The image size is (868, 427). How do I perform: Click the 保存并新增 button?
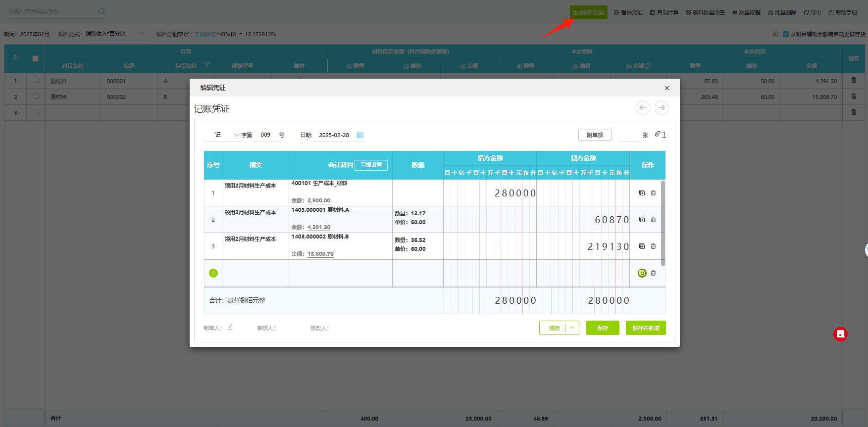[x=645, y=328]
